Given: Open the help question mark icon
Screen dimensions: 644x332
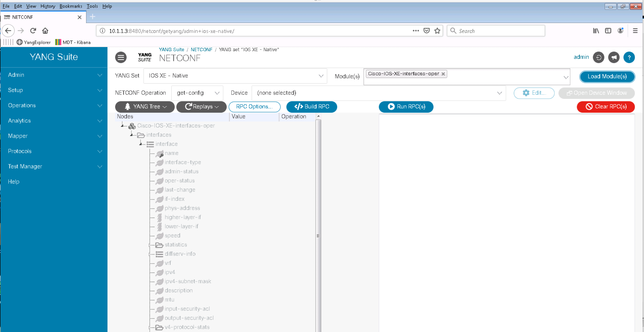Looking at the screenshot, I should pos(629,57).
